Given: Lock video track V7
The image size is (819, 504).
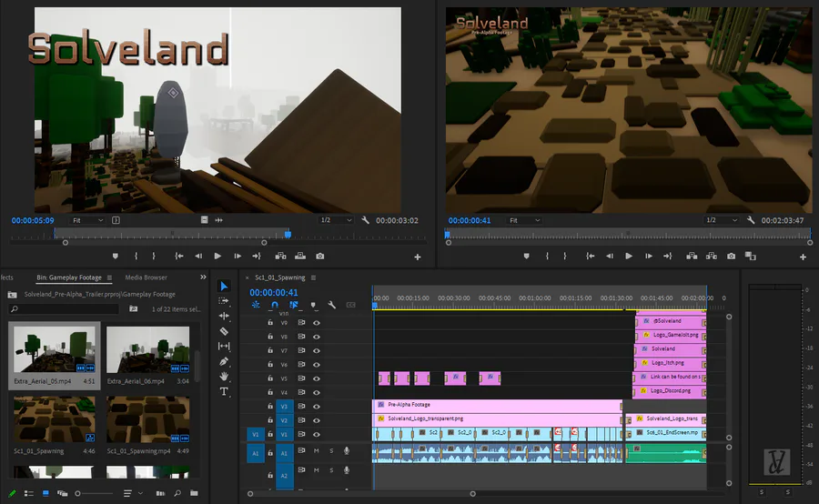Looking at the screenshot, I should coord(270,350).
